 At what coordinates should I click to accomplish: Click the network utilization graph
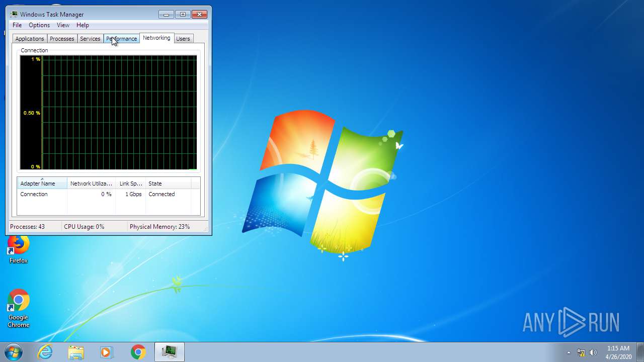[x=108, y=113]
